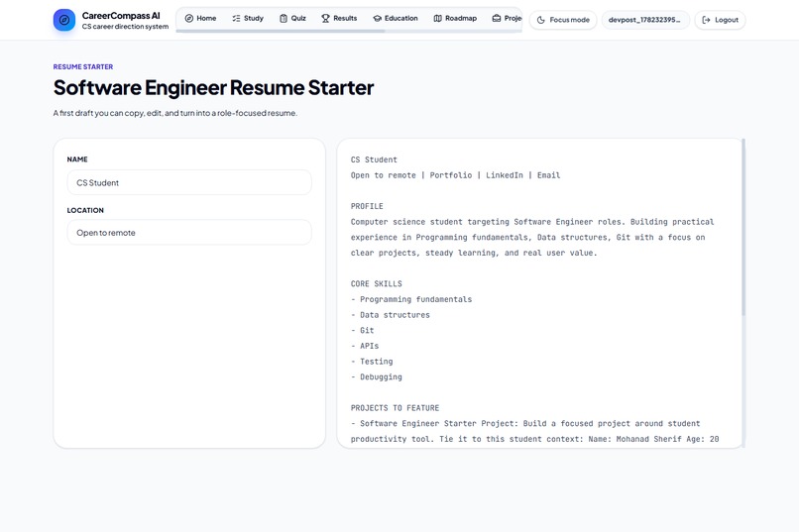
Task: Click the '- APIs' skill line
Action: point(365,346)
